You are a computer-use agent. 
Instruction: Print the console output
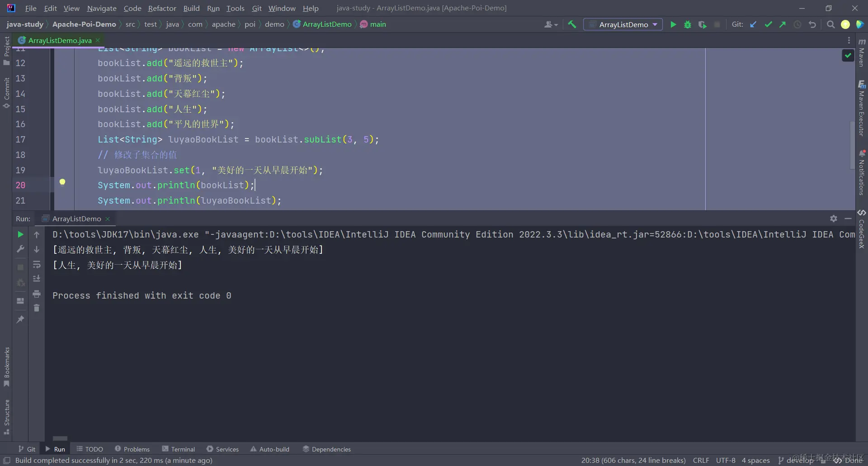pyautogui.click(x=37, y=294)
